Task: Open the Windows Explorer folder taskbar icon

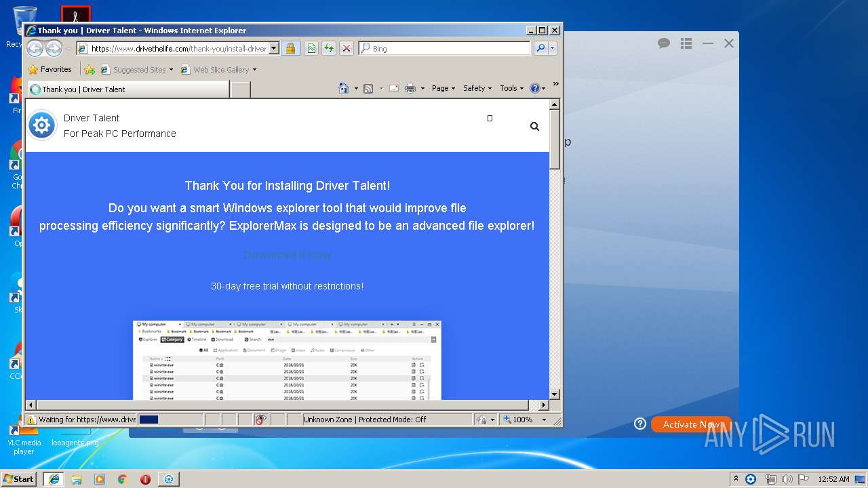Action: pyautogui.click(x=77, y=479)
